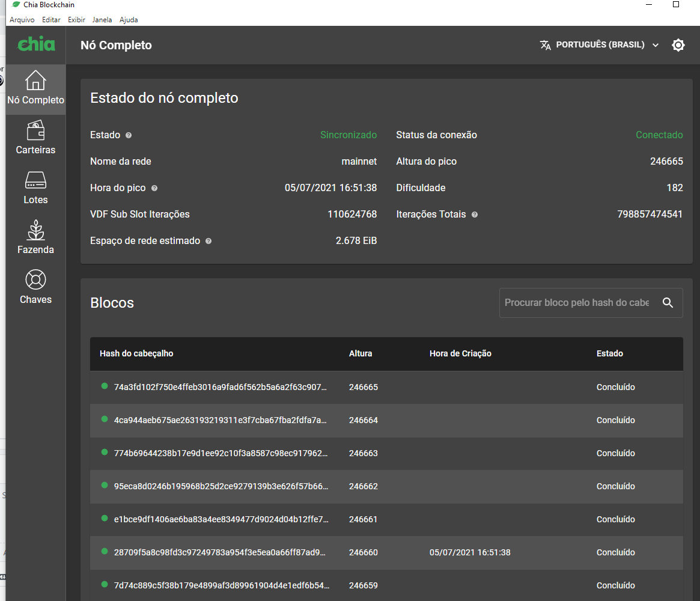
Task: Click the block search magnifier icon
Action: click(668, 303)
